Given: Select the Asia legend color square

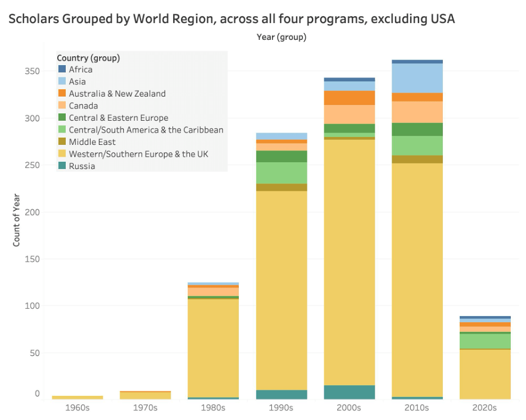Looking at the screenshot, I should point(62,82).
